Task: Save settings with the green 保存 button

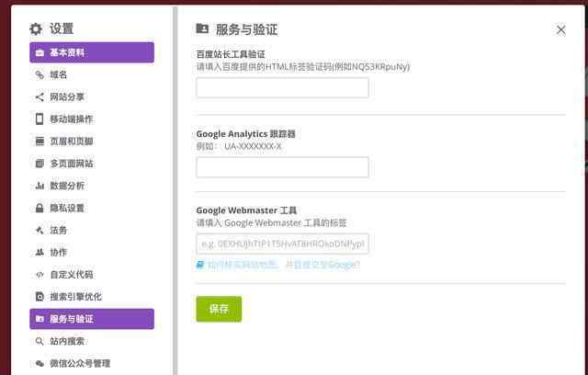Action: (x=219, y=309)
